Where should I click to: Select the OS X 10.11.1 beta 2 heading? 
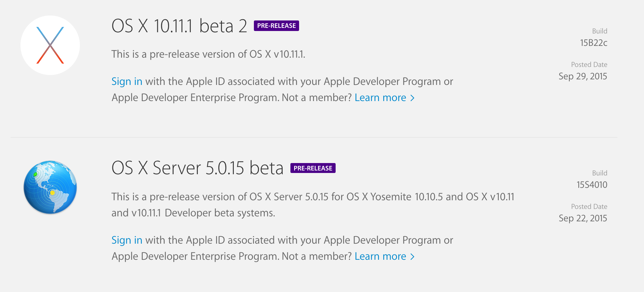point(179,26)
